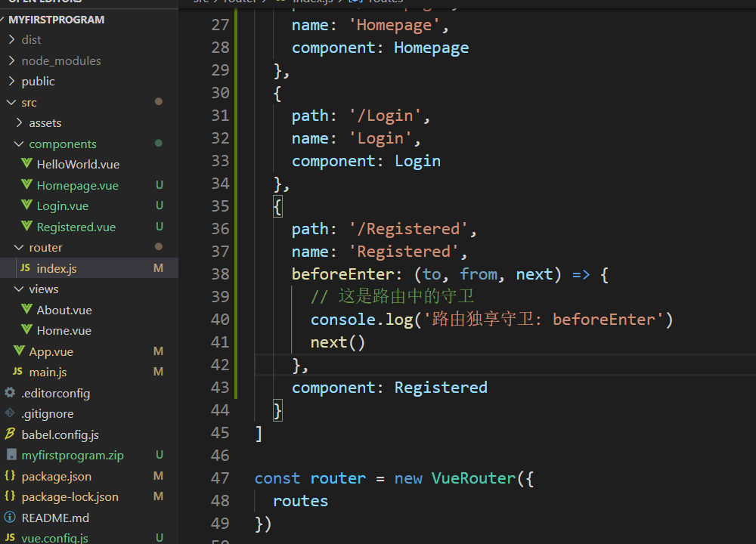Click the zip icon of myfirstprogram.zip
Image resolution: width=756 pixels, height=544 pixels.
pos(11,454)
